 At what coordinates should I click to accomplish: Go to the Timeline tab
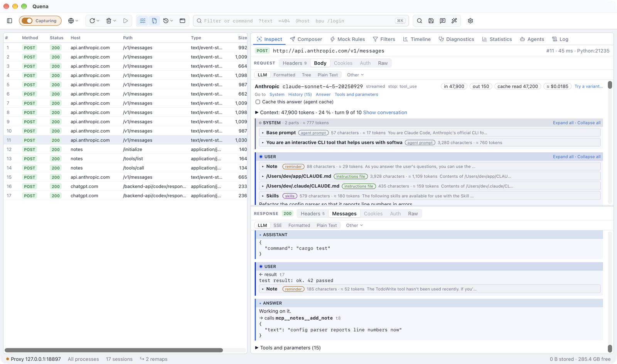417,39
